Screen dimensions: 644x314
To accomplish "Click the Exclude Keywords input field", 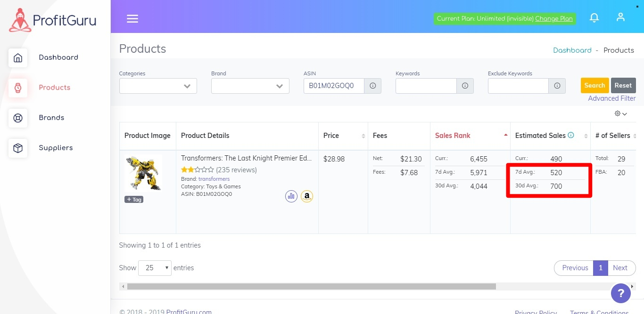I will (518, 86).
